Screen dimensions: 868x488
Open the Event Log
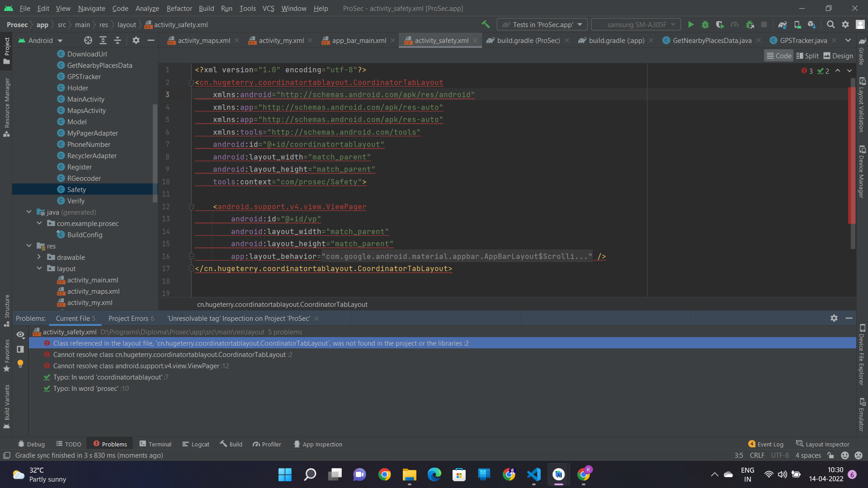766,444
